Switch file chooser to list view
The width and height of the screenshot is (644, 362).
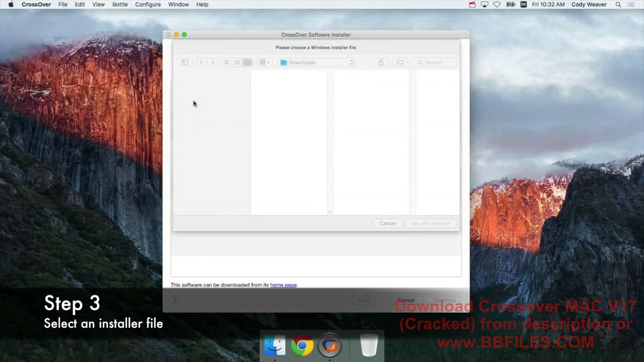[x=237, y=62]
